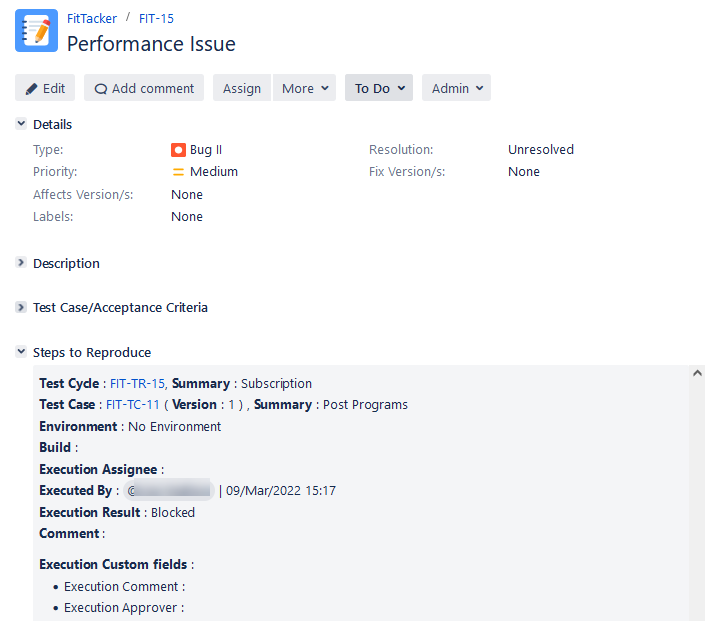The width and height of the screenshot is (709, 621).
Task: Click 'Subscription' summary text
Action: (x=276, y=384)
